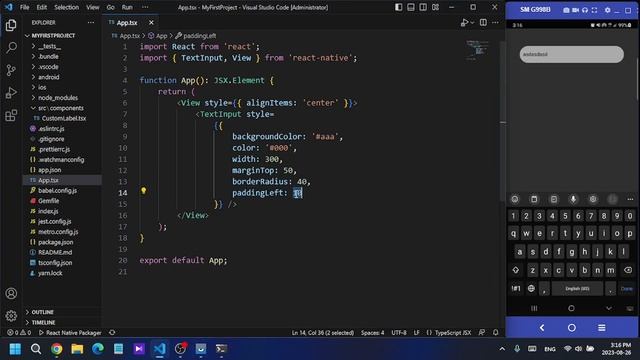Open the File menu
Screen dimensions: 640x360
(x=24, y=7)
